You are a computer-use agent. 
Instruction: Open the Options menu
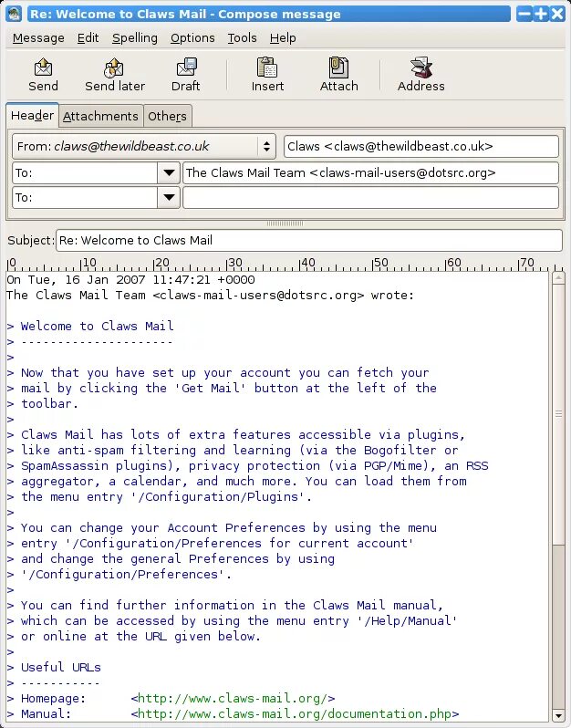coord(192,38)
